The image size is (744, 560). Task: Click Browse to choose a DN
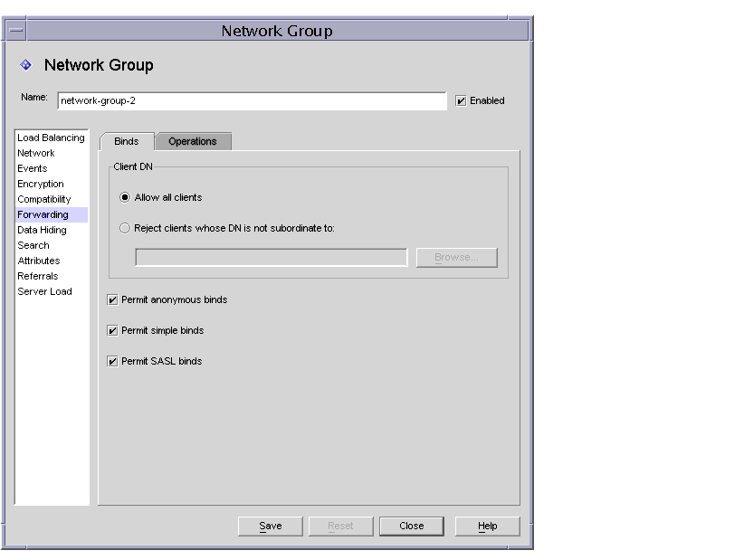coord(456,257)
